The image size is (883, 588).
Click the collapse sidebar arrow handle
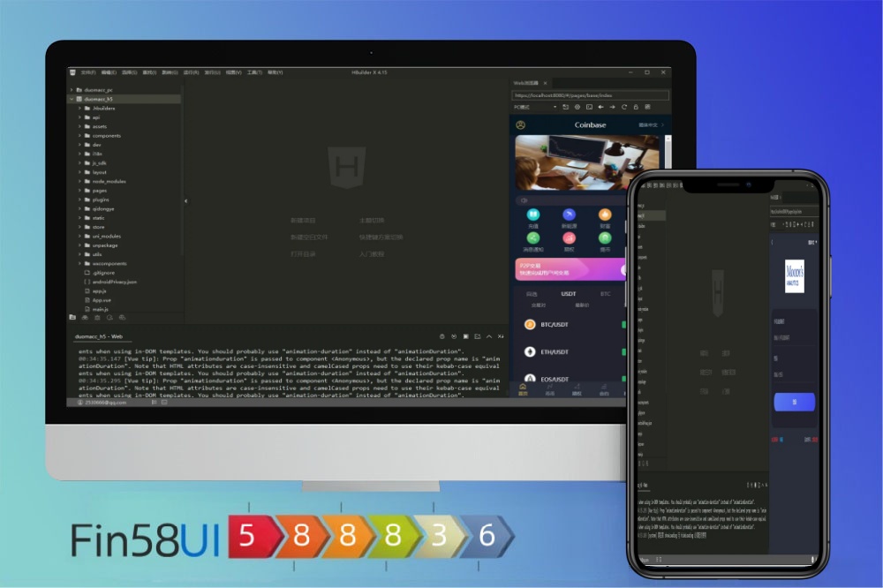[x=185, y=201]
